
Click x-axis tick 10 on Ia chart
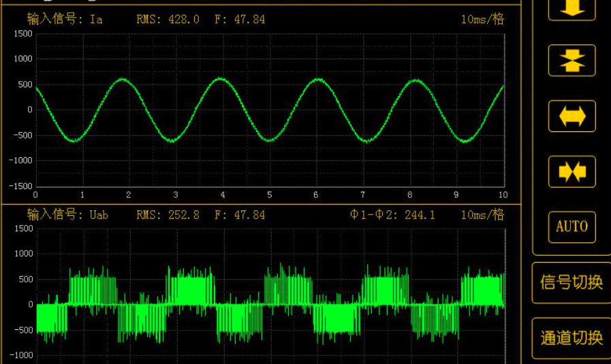(503, 195)
